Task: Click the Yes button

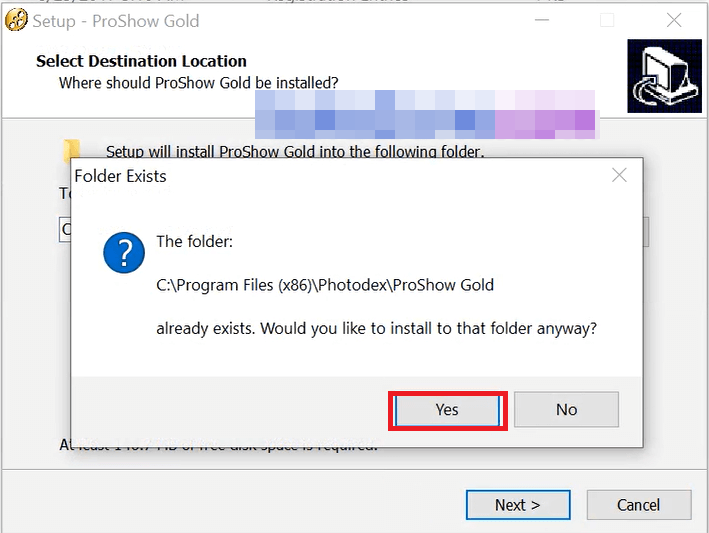Action: [x=447, y=409]
